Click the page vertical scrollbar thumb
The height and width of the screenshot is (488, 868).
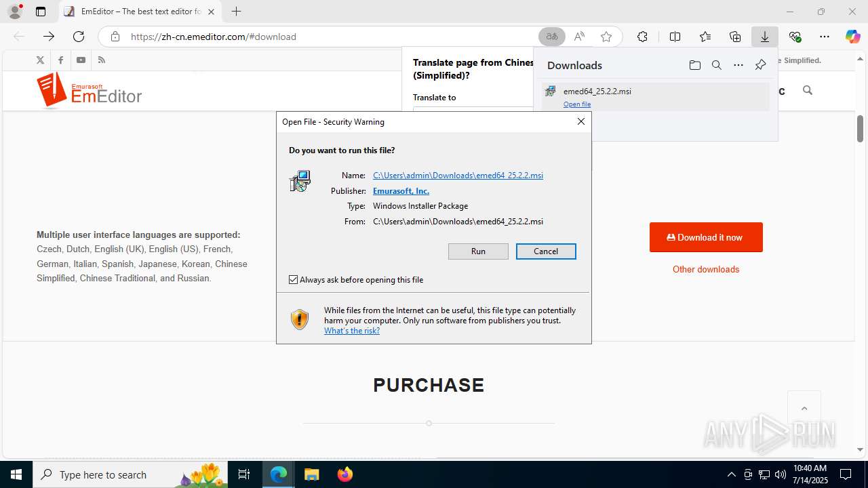click(860, 129)
